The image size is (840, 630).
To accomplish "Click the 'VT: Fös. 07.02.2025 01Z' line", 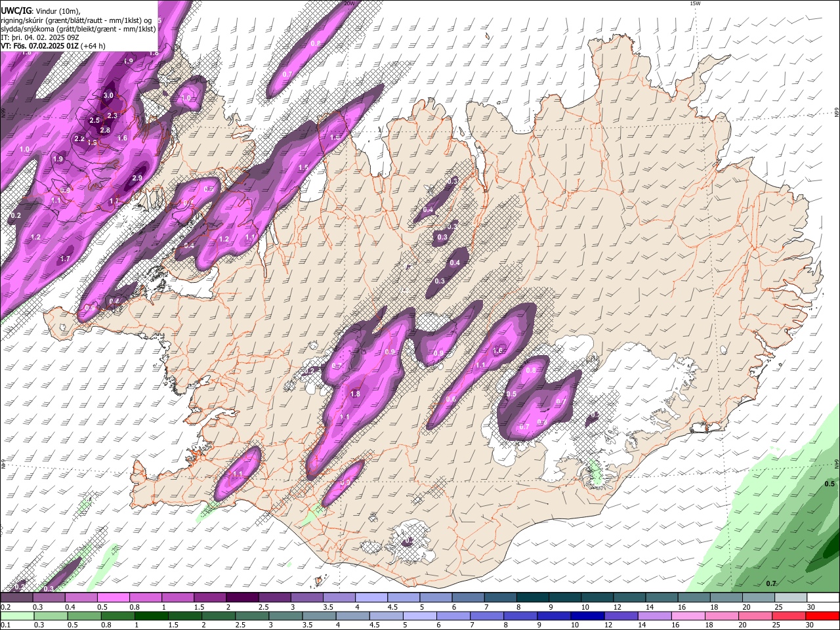I will pyautogui.click(x=40, y=46).
